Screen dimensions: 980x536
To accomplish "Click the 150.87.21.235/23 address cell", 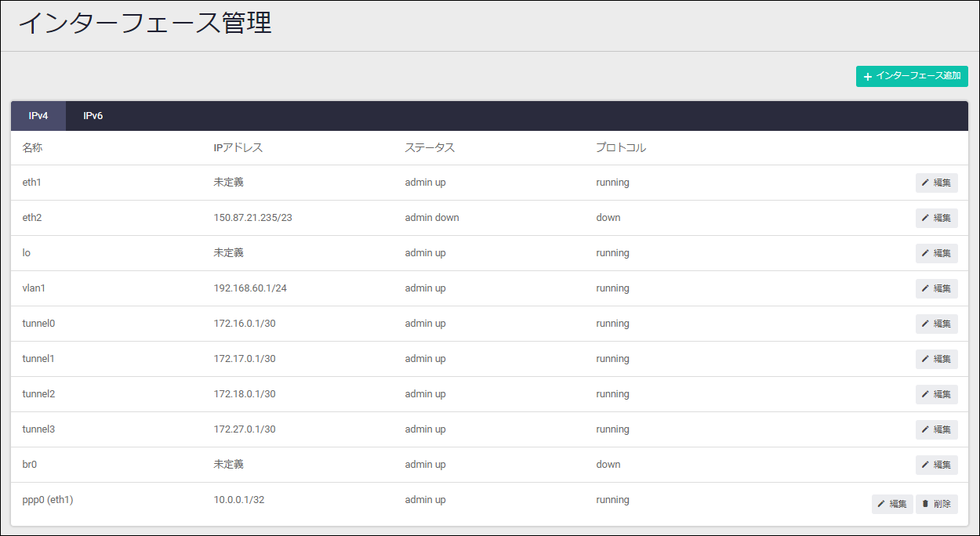I will click(x=252, y=217).
